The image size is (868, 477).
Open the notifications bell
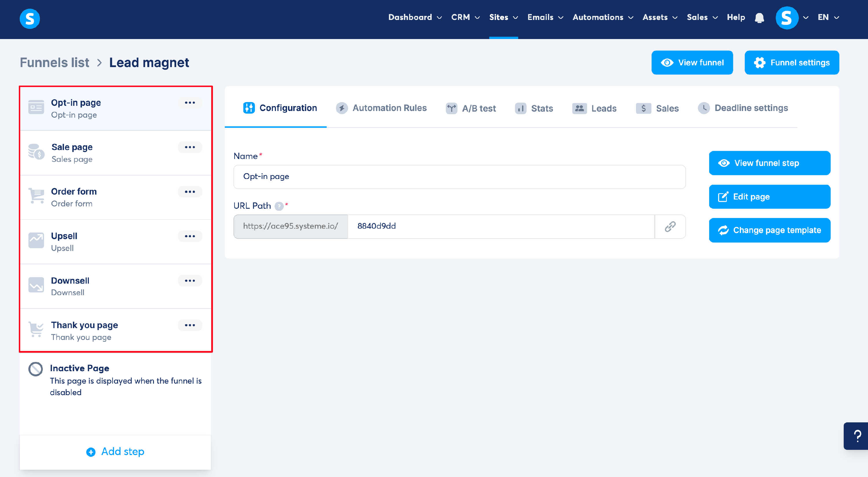[x=759, y=18]
